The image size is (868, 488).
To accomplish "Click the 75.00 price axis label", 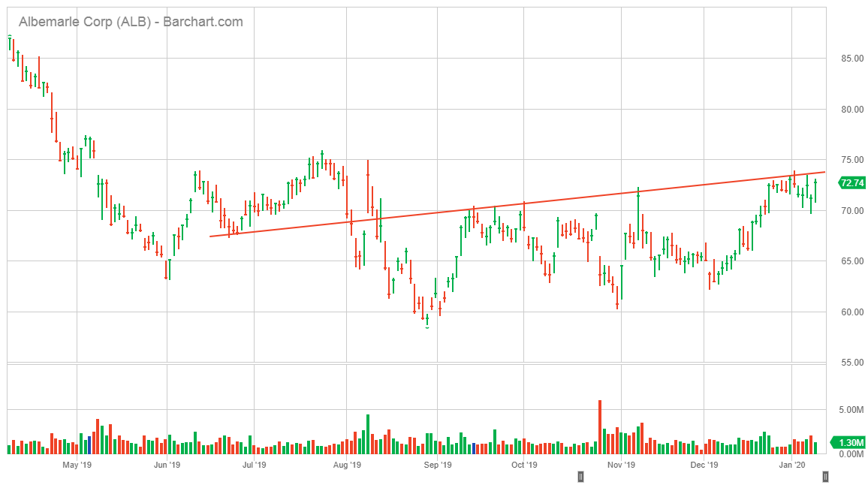I will point(852,160).
